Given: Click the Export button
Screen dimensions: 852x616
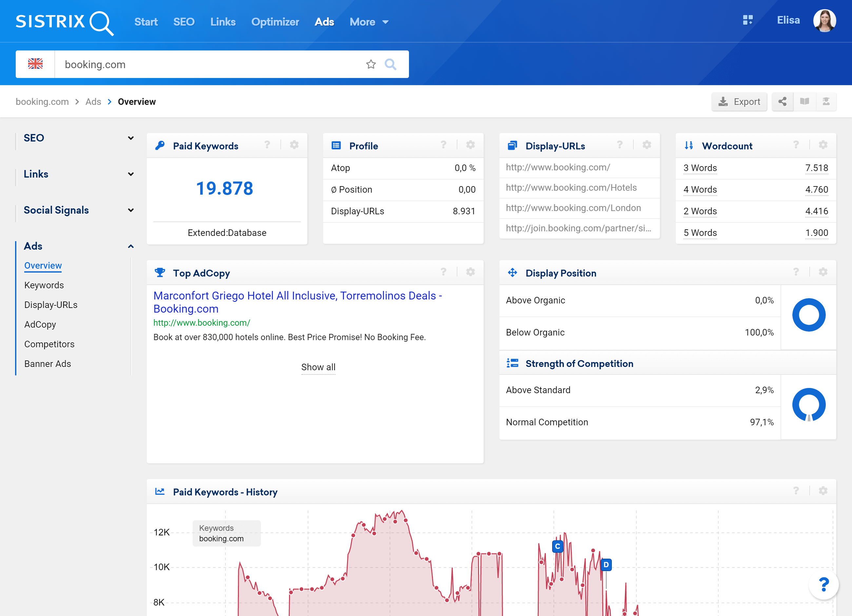Looking at the screenshot, I should click(x=739, y=102).
